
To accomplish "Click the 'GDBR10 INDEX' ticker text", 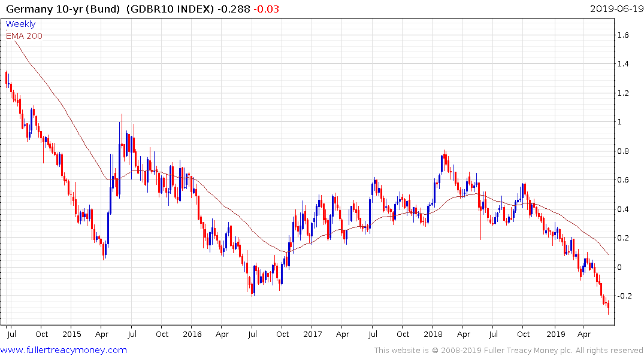I will pos(170,9).
